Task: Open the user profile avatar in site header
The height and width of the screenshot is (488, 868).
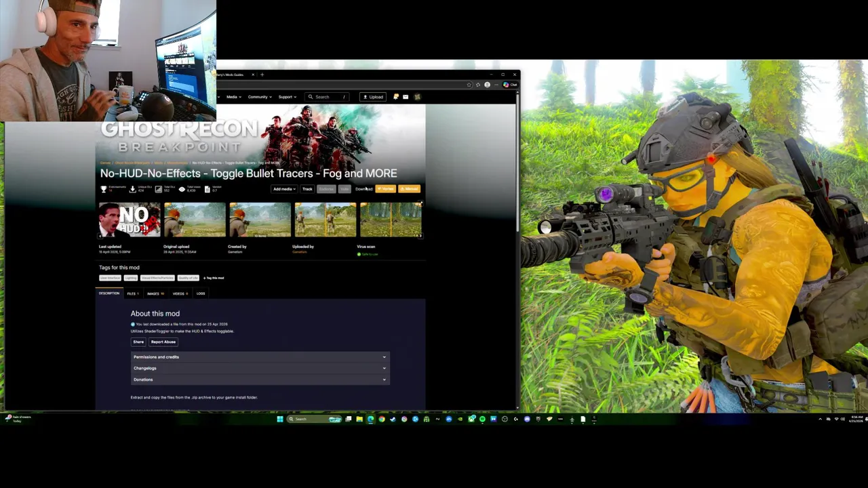Action: pos(417,97)
